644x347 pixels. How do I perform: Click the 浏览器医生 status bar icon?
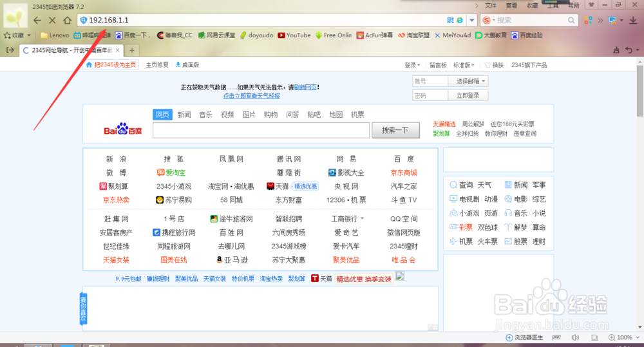(x=524, y=337)
